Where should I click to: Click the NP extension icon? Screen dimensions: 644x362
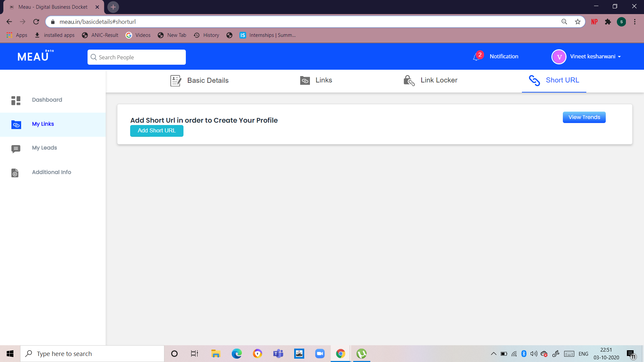coord(594,22)
